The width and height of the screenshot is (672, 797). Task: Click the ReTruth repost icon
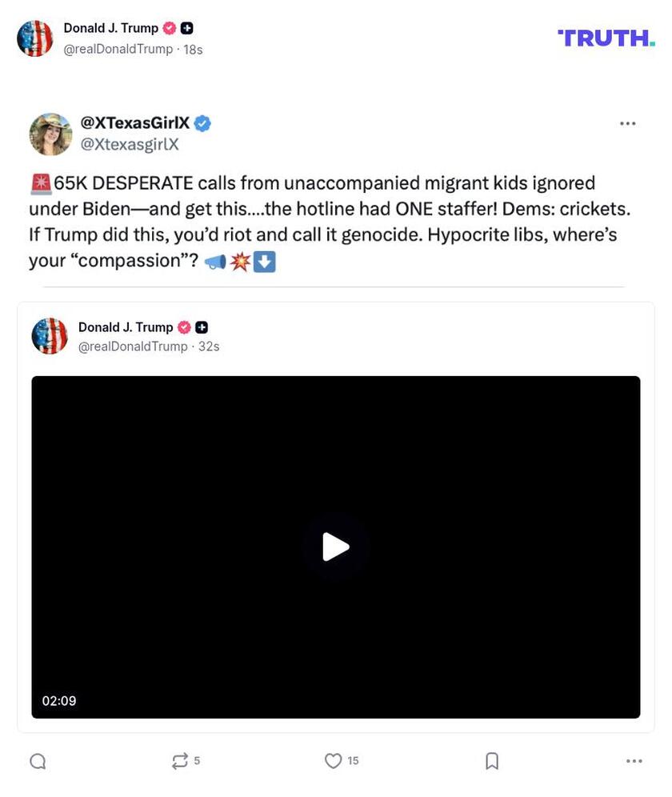click(x=179, y=760)
